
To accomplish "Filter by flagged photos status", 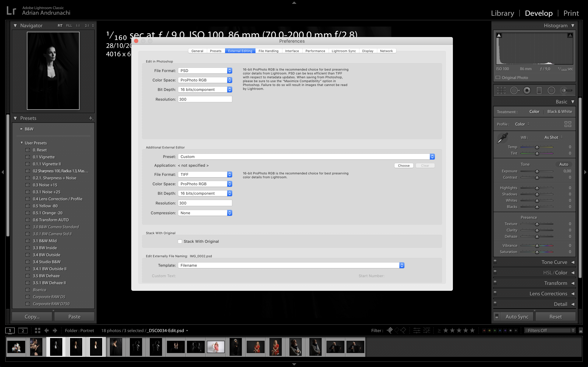I will coord(390,330).
